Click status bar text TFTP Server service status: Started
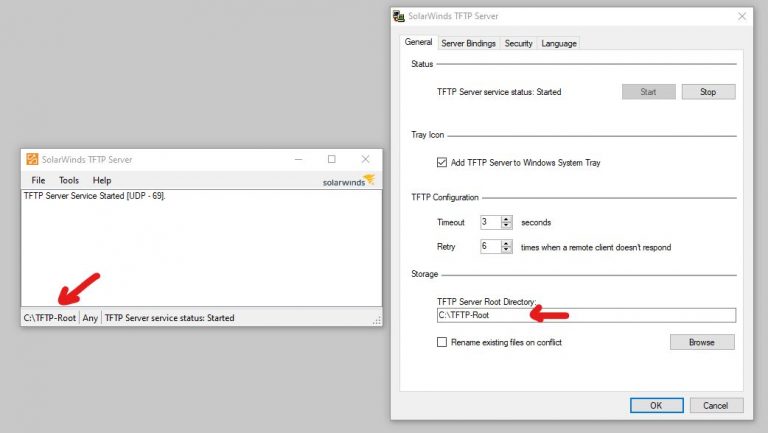Screen dimensions: 768x433 click(169, 318)
